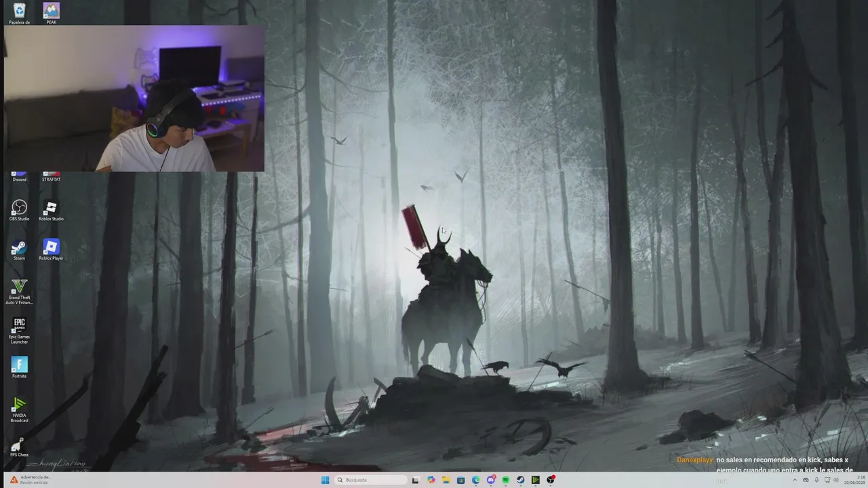The width and height of the screenshot is (868, 488).
Task: Select the STRAFTAT desktop shortcut
Action: (x=51, y=177)
